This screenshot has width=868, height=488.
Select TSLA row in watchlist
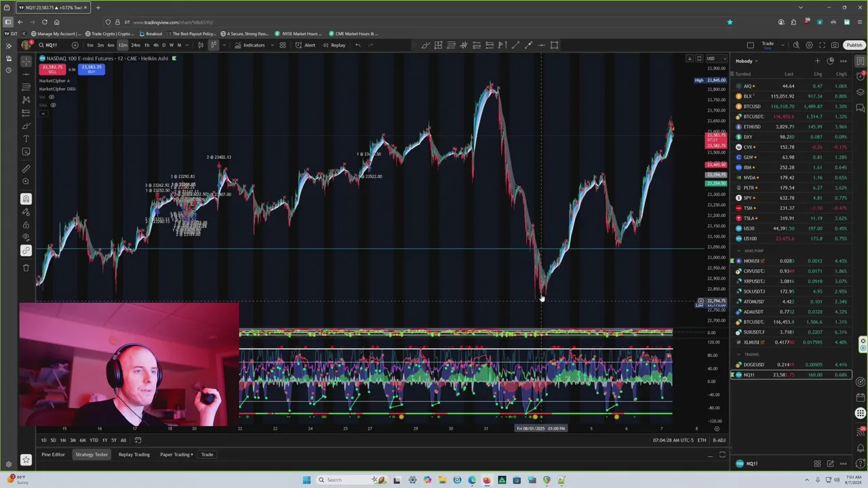[791, 218]
